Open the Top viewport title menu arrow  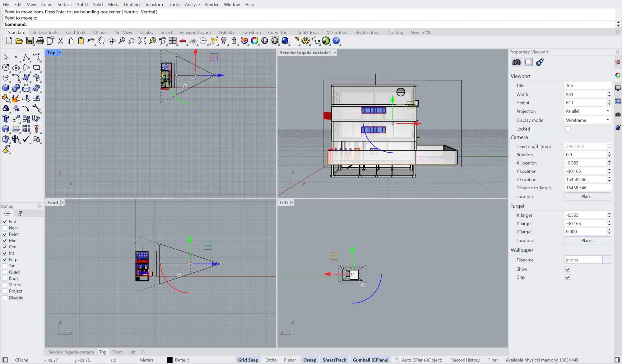[59, 53]
